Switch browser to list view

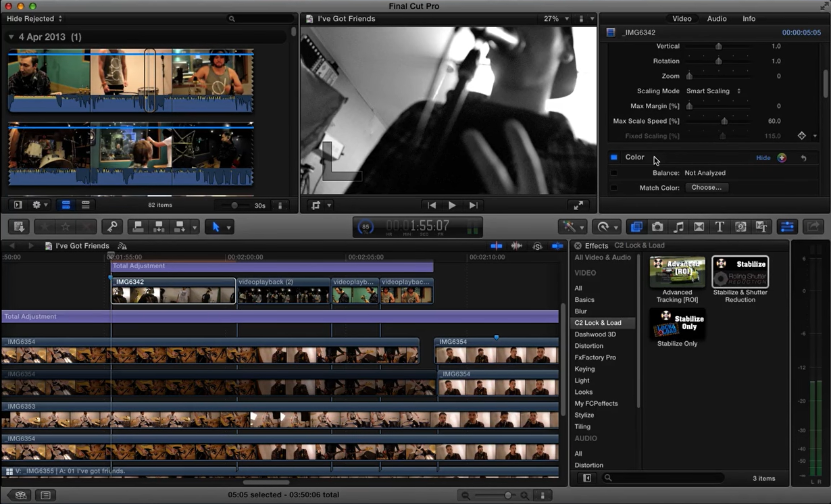[86, 205]
